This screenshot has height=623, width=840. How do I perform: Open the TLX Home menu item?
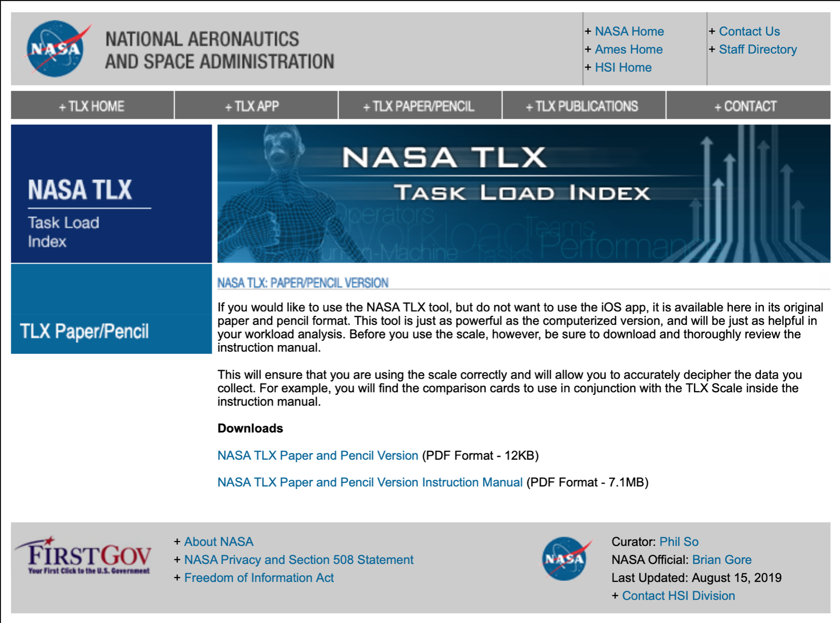(92, 106)
